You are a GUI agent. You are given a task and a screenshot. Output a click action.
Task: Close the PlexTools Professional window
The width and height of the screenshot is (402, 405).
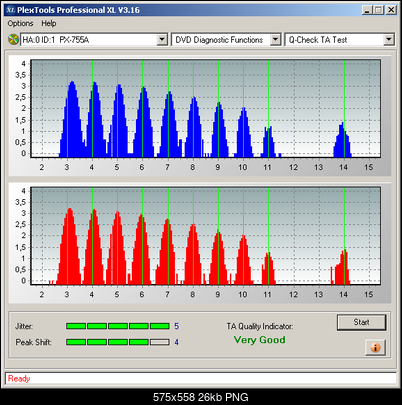click(391, 10)
